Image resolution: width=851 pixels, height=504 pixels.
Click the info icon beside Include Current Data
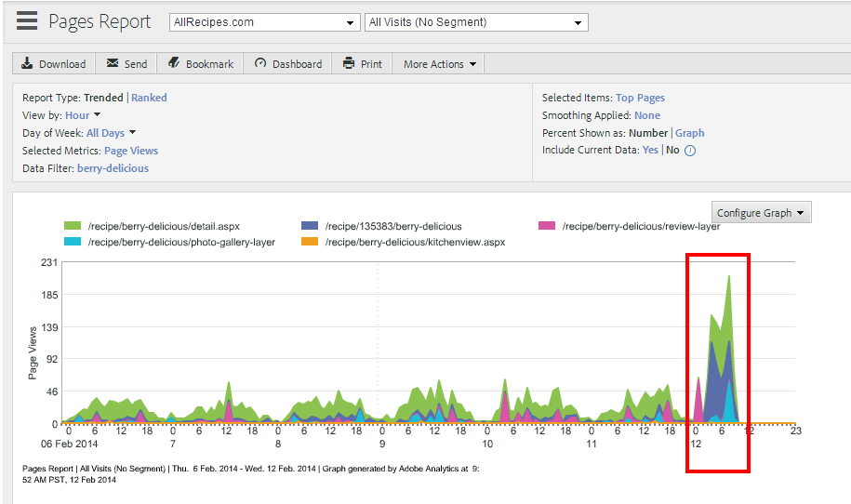690,151
